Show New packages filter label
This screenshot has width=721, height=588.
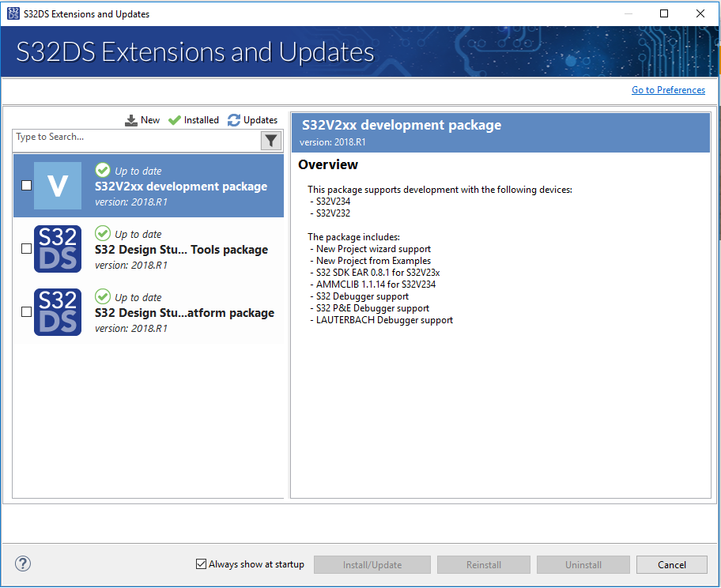coord(150,120)
